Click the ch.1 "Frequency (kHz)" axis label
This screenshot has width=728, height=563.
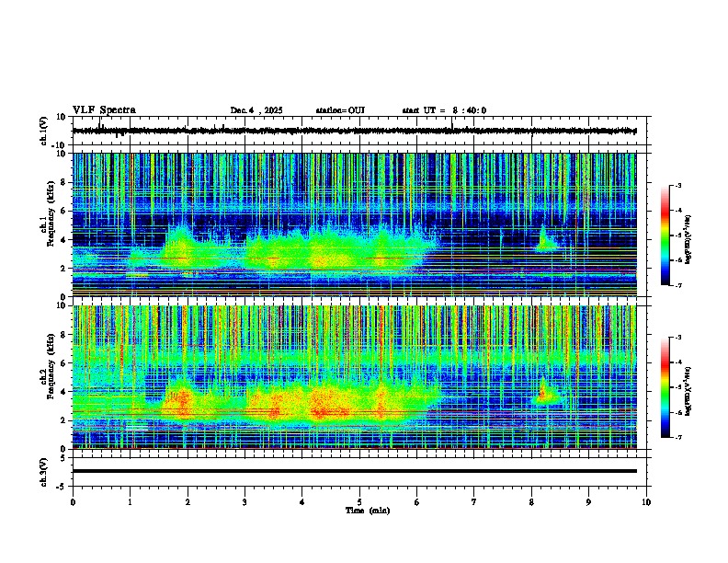pyautogui.click(x=51, y=214)
